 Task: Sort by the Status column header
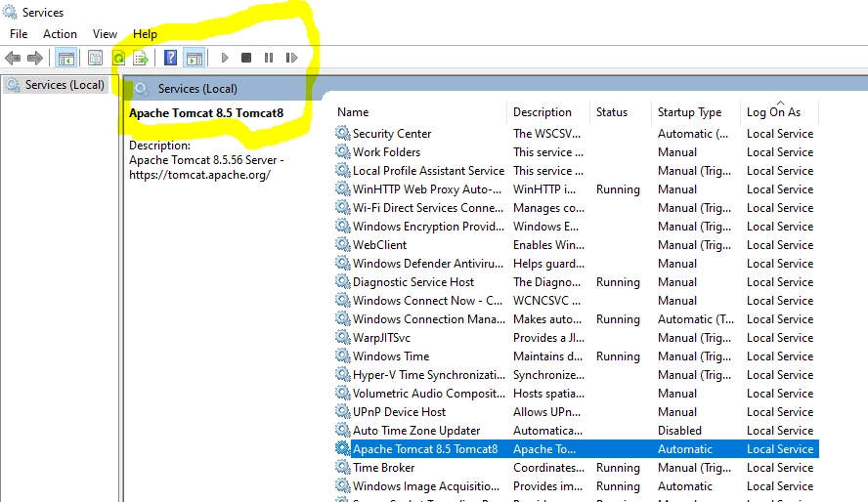click(x=612, y=112)
